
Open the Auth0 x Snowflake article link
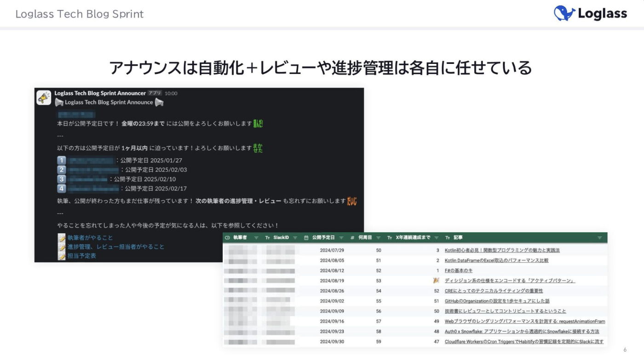(522, 331)
